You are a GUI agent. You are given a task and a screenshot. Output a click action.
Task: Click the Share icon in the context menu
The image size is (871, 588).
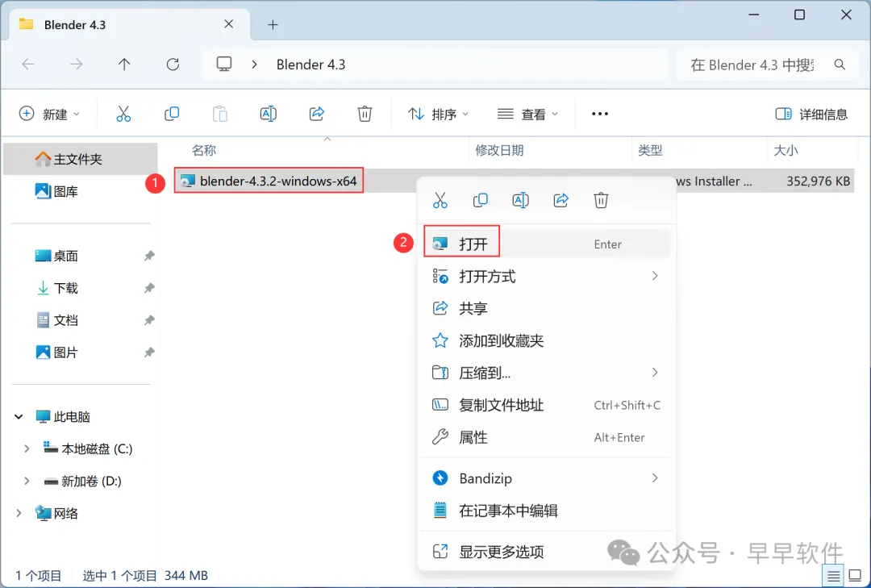pos(561,200)
